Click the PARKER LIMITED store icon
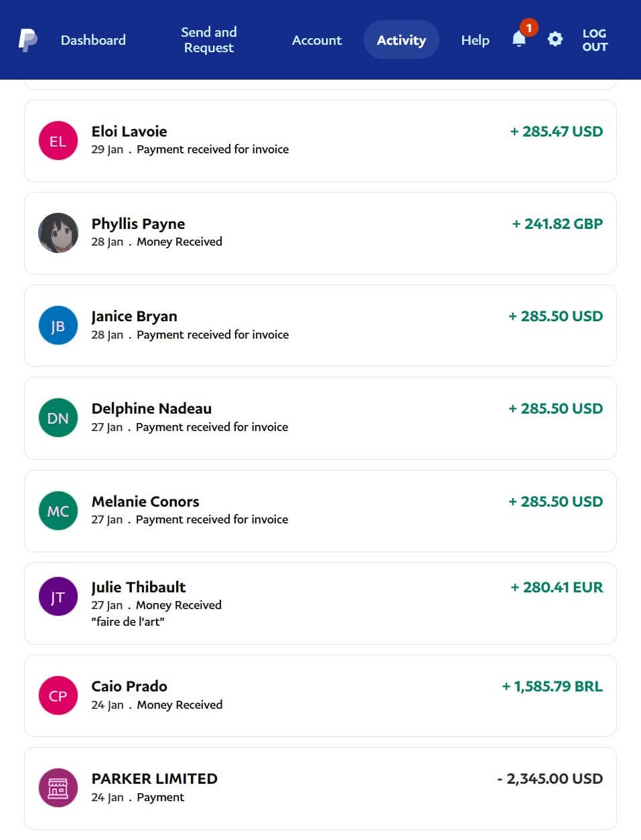The width and height of the screenshot is (641, 840). (x=58, y=788)
